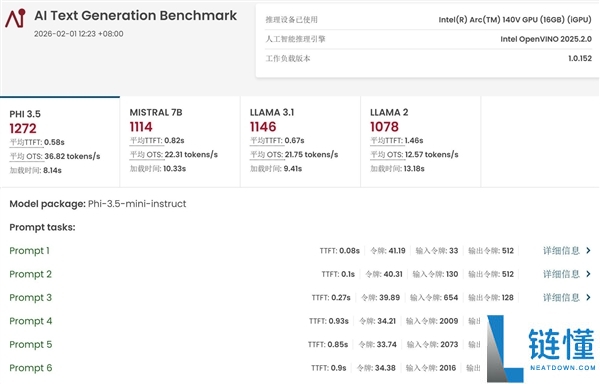This screenshot has width=600, height=384.
Task: Click the 2026-02-01 12:23 timestamp
Action: (x=79, y=34)
